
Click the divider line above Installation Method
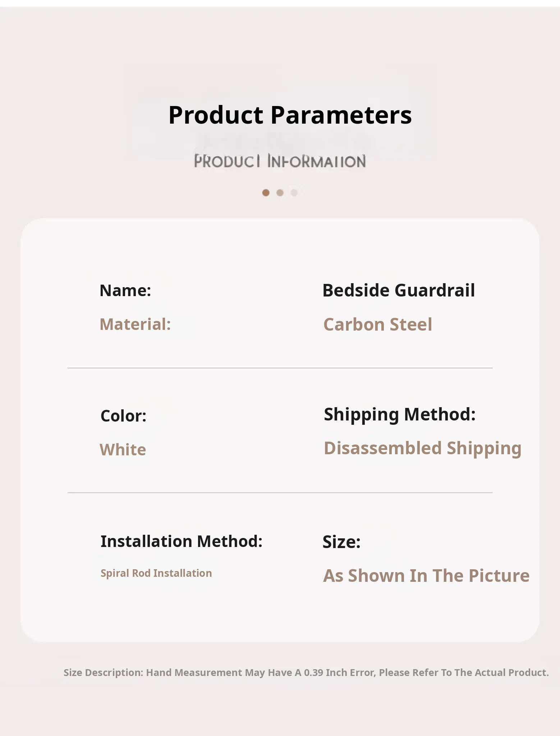[280, 493]
